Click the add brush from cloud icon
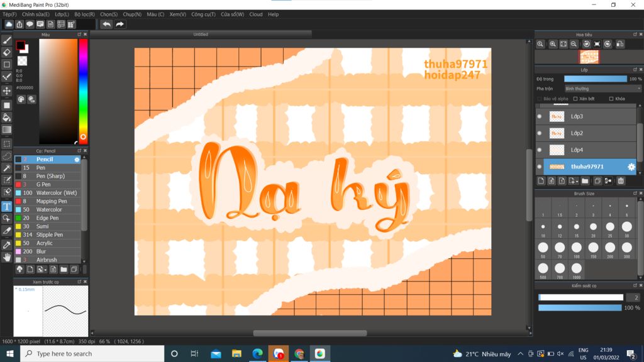Viewport: 644px width, 362px height. click(x=19, y=270)
